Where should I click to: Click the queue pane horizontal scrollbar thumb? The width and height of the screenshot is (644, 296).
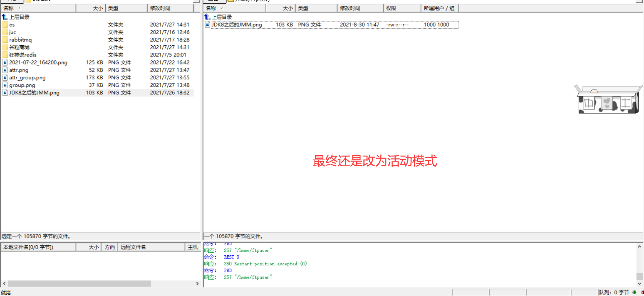(79, 284)
